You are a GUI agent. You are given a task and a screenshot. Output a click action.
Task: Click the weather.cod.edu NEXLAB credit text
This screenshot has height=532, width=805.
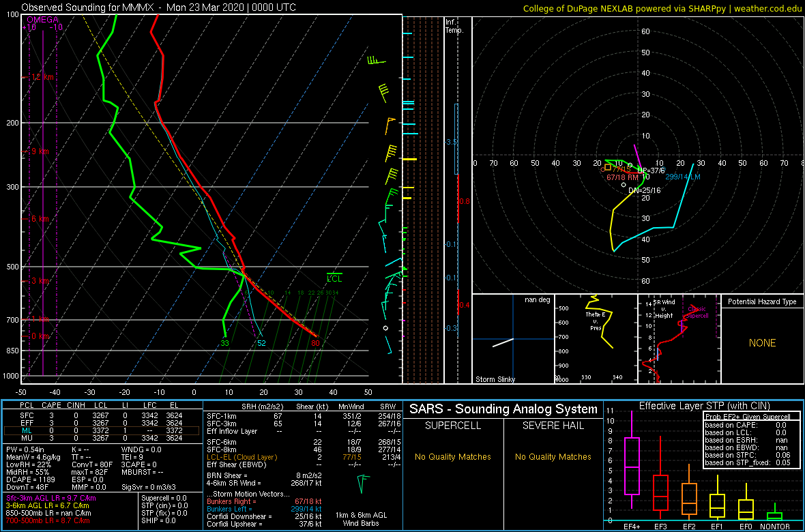point(662,8)
